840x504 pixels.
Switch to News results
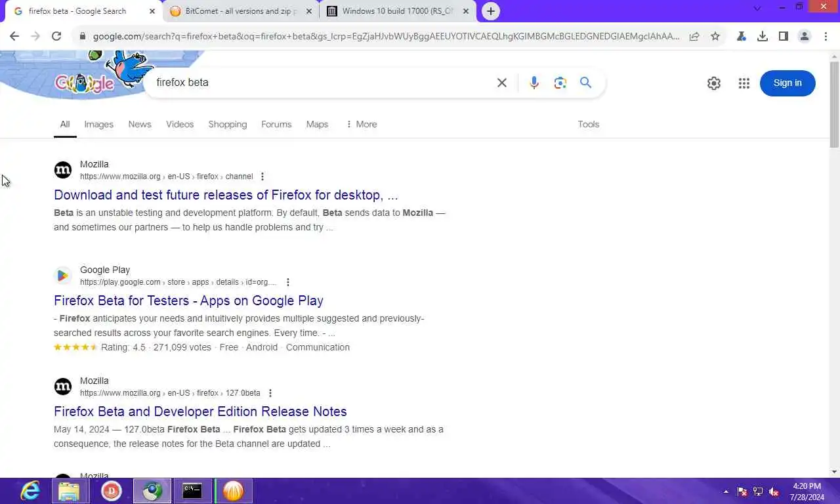click(x=140, y=124)
